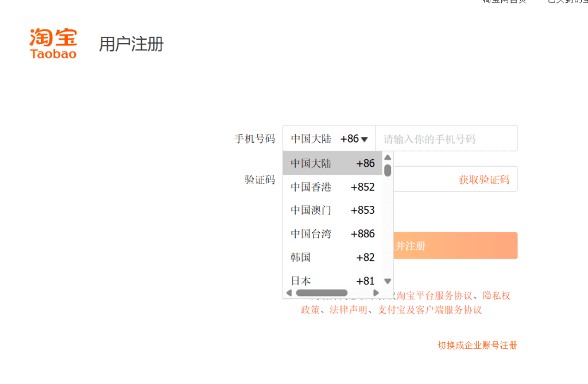This screenshot has height=384, width=588.
Task: Click the horizontal scrollbar thumb in list
Action: (x=322, y=293)
